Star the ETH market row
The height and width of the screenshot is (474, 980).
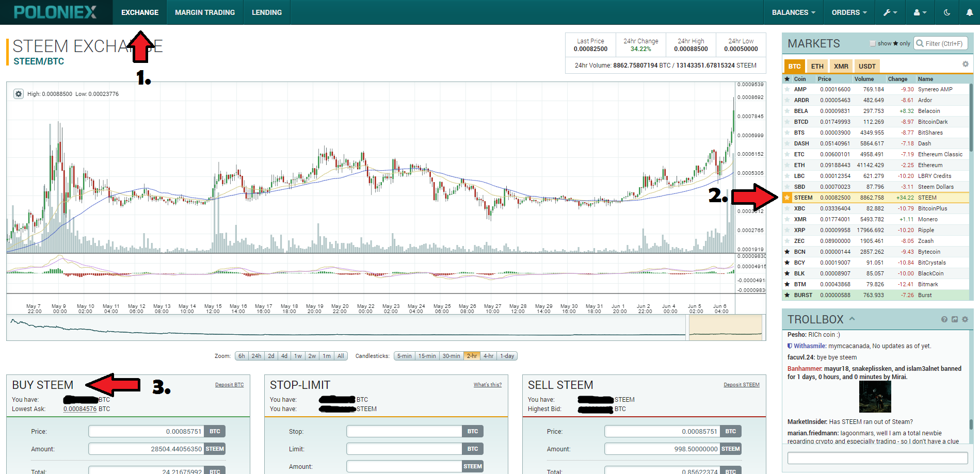[787, 165]
